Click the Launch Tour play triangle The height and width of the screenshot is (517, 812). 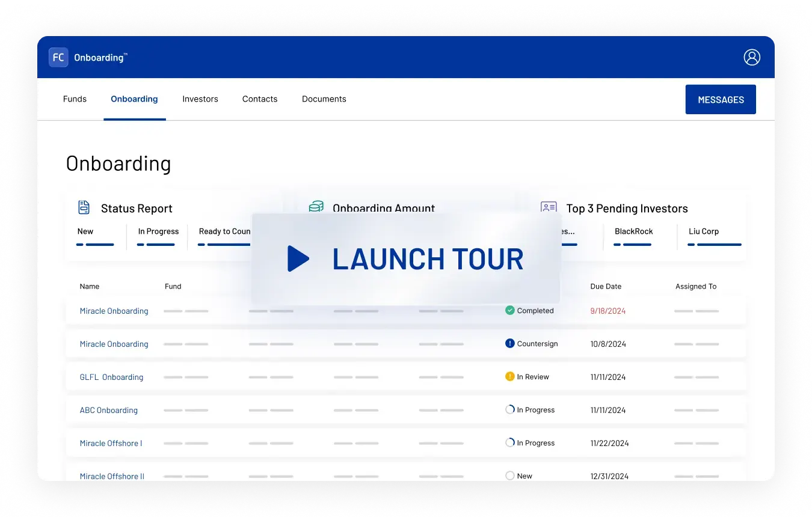pos(299,258)
